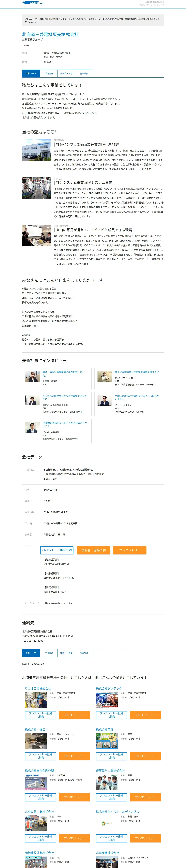Screen dimensions: 186x868
Task: Open interview 地域に密着した仕事ができるところに惹かれました
Action: [137, 397]
